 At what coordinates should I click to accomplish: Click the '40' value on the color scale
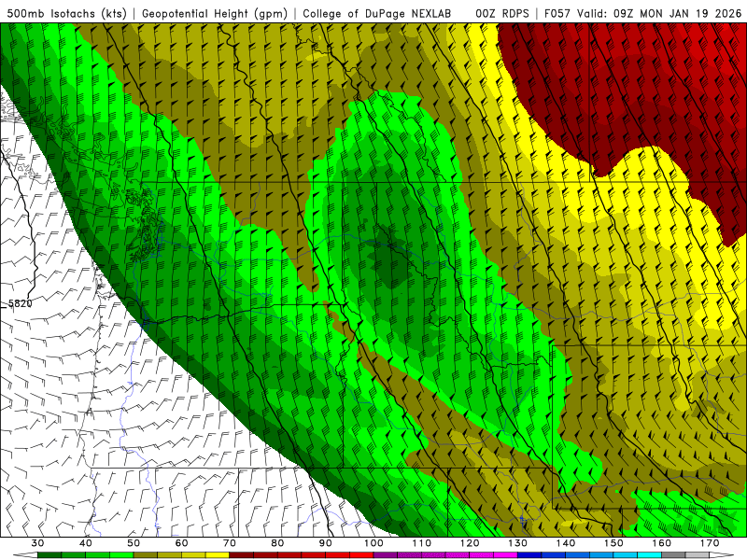pos(86,543)
